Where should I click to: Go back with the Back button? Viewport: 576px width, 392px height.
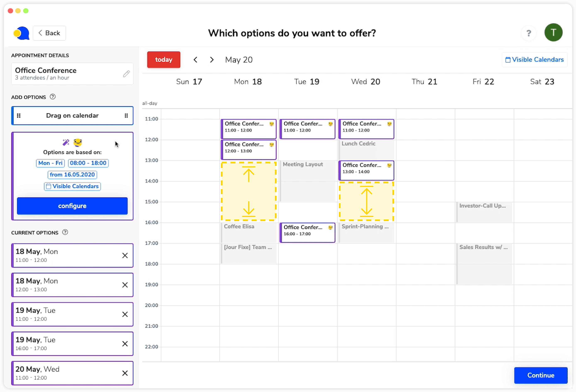click(x=49, y=33)
